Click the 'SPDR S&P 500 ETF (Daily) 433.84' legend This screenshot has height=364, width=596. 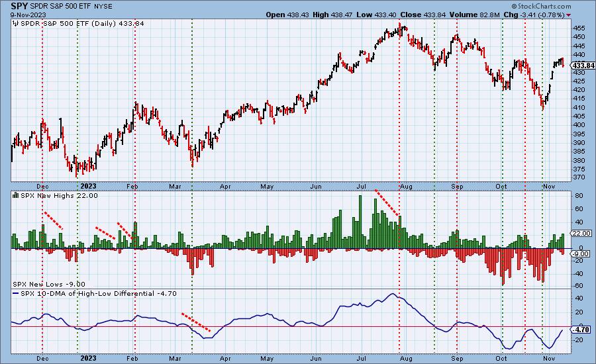(82, 24)
